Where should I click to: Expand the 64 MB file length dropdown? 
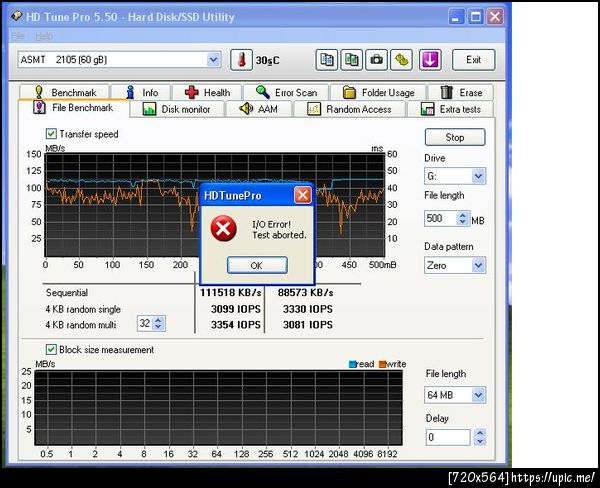[x=478, y=395]
